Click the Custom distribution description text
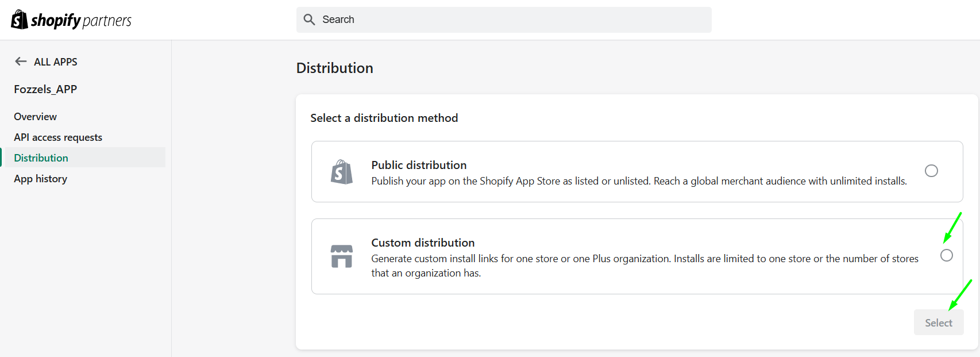Image resolution: width=980 pixels, height=357 pixels. coord(645,266)
